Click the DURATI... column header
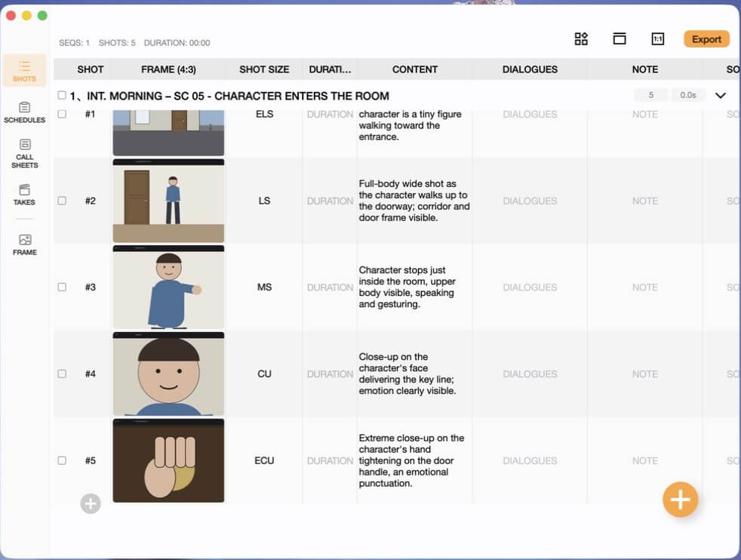The image size is (741, 560). click(330, 69)
